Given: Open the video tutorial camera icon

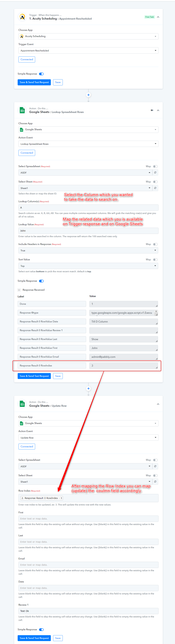Looking at the screenshot, I should (x=152, y=110).
